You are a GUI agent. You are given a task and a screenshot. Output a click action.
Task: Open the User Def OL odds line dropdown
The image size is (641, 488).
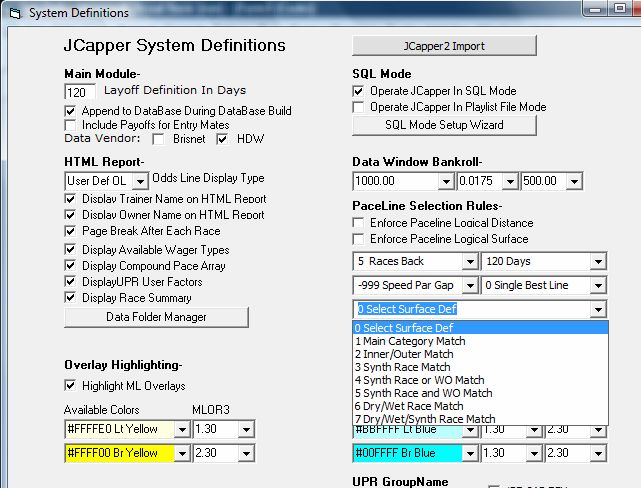tap(140, 181)
